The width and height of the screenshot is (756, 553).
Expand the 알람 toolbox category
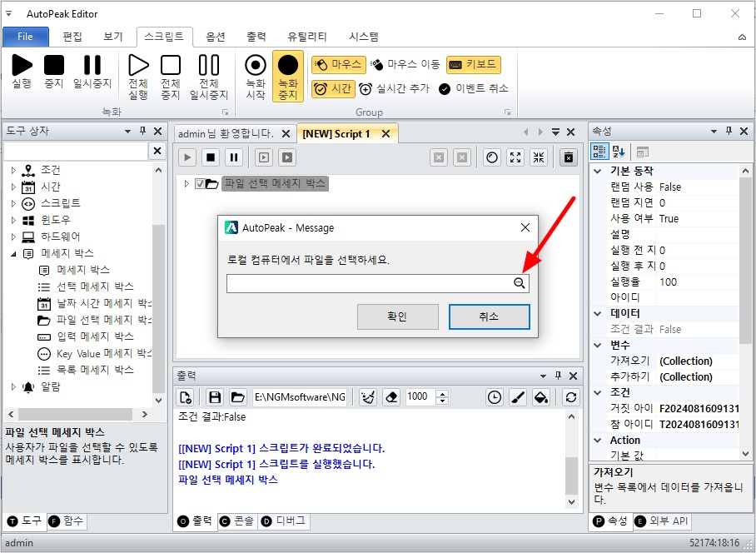coord(13,386)
